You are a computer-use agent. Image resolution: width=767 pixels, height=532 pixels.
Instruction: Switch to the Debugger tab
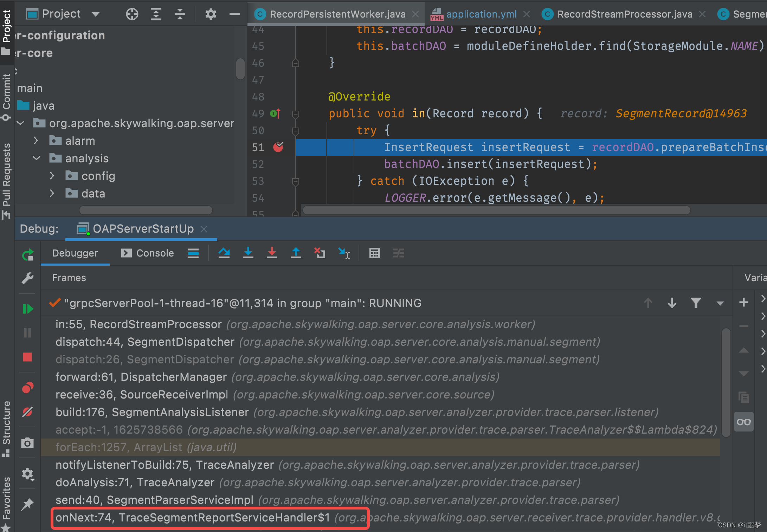[x=75, y=253]
